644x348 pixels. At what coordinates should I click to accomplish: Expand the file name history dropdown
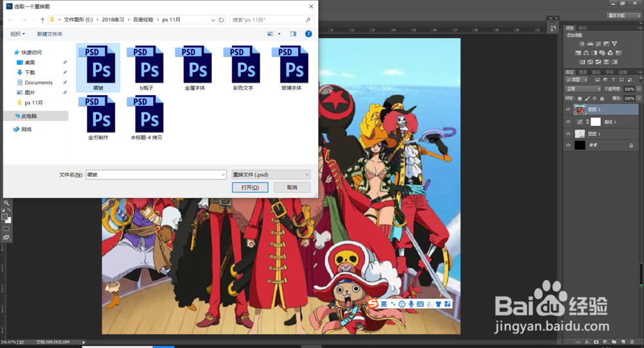(x=223, y=174)
